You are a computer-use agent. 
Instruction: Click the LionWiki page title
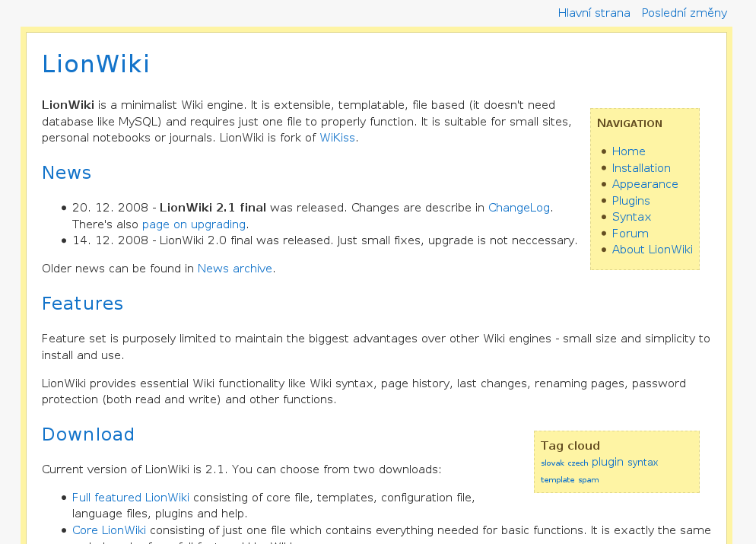point(96,65)
